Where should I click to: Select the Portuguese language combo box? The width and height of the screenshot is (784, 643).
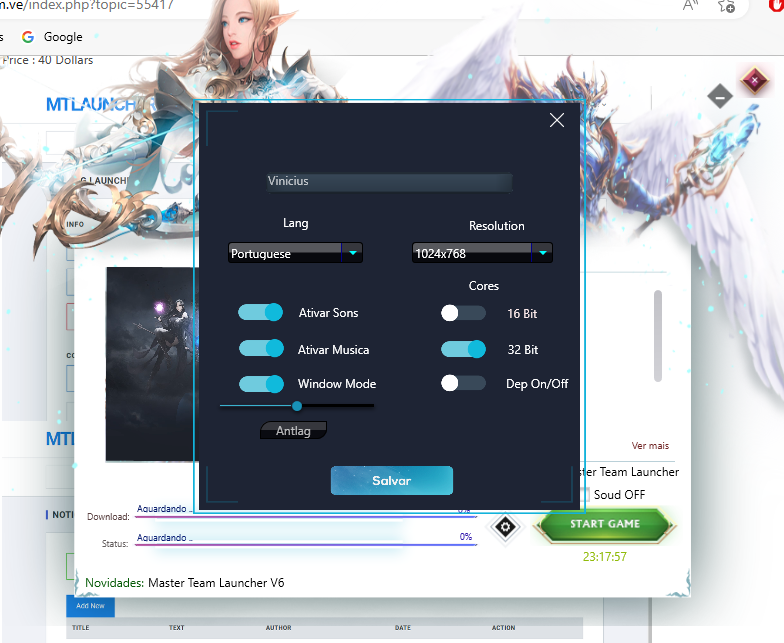point(295,253)
